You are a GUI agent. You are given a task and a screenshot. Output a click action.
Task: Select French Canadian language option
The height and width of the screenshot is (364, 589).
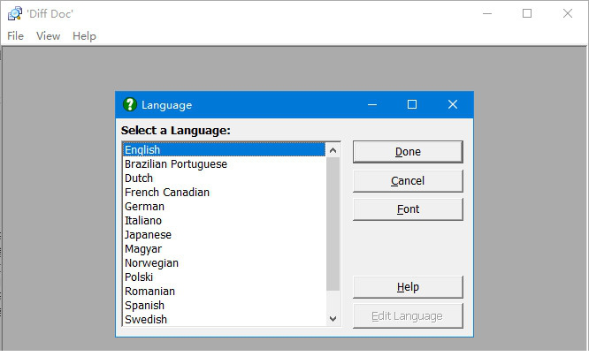pyautogui.click(x=166, y=193)
